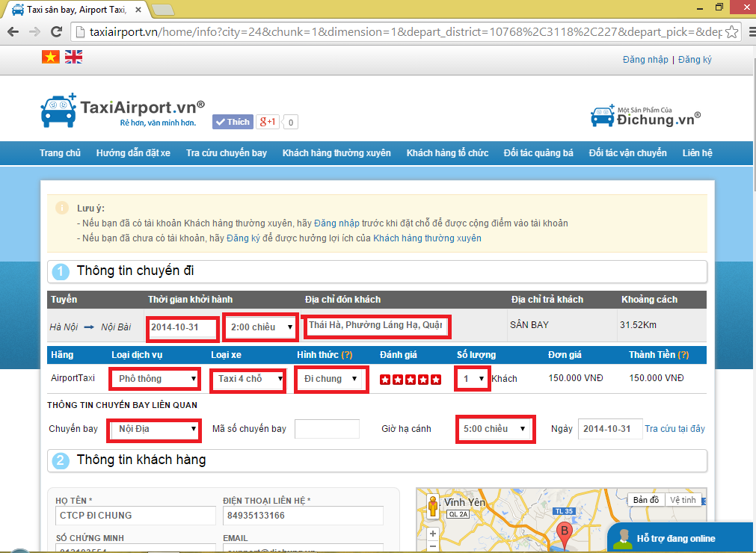
Task: Select Bản đồ map view
Action: (x=646, y=500)
